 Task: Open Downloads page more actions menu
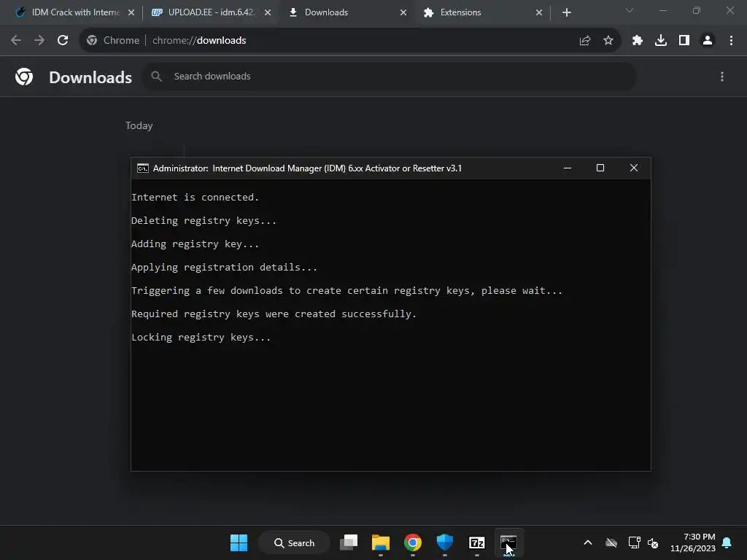[x=722, y=77]
